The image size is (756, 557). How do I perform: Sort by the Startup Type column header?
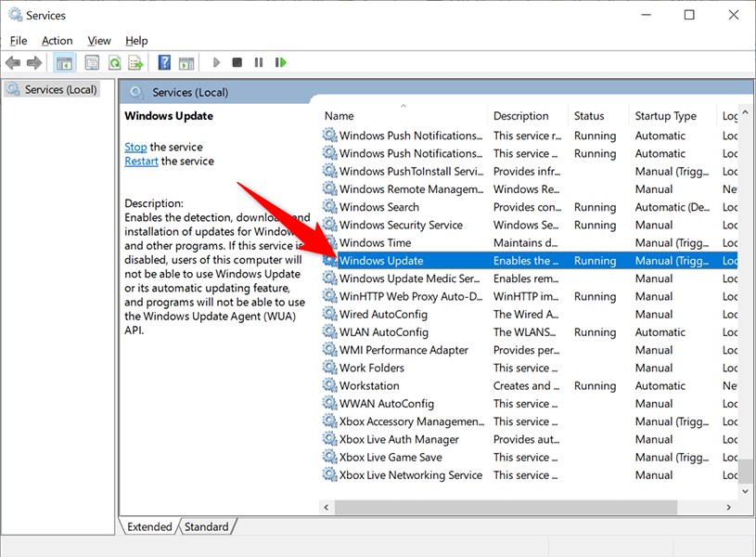click(x=665, y=116)
